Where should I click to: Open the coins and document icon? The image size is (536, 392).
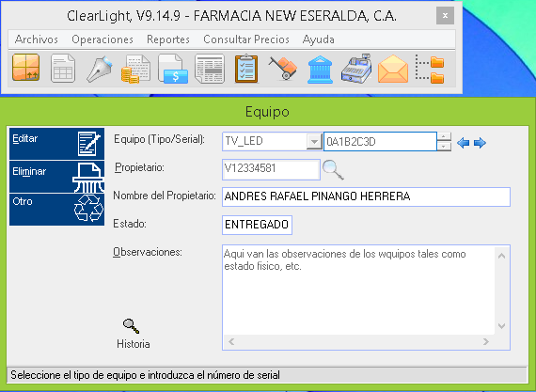[x=135, y=70]
